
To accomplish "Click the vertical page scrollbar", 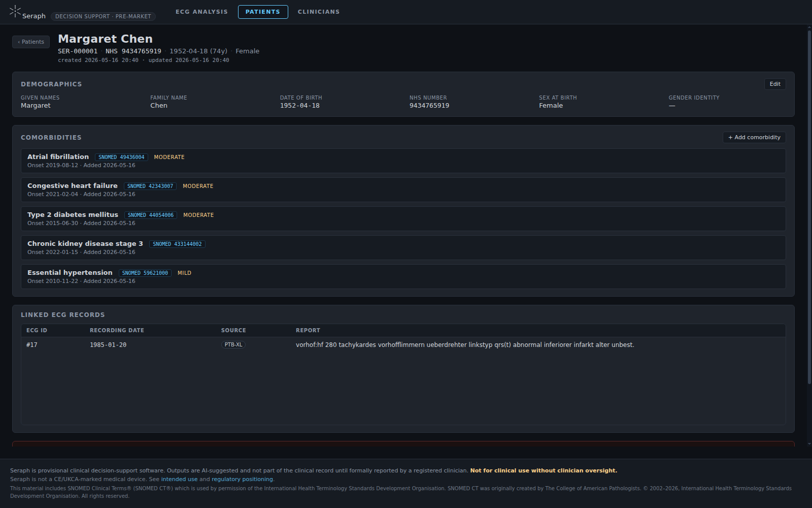I will 809,207.
